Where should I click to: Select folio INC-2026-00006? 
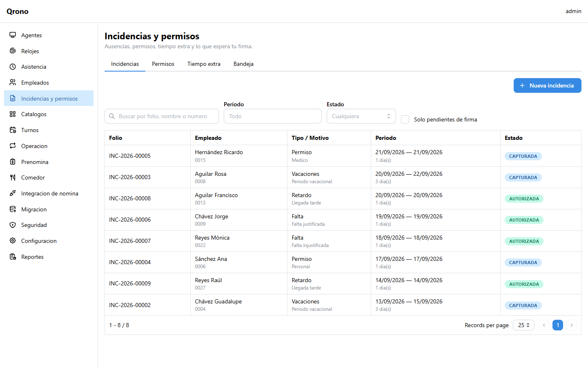(x=130, y=220)
